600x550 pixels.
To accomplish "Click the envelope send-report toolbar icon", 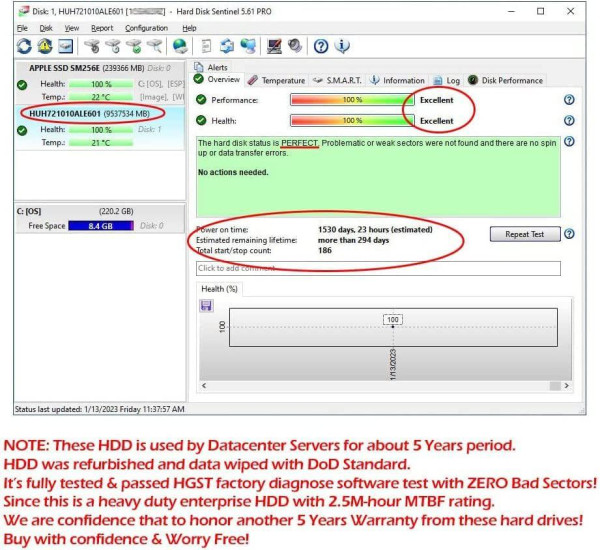I will (66, 46).
